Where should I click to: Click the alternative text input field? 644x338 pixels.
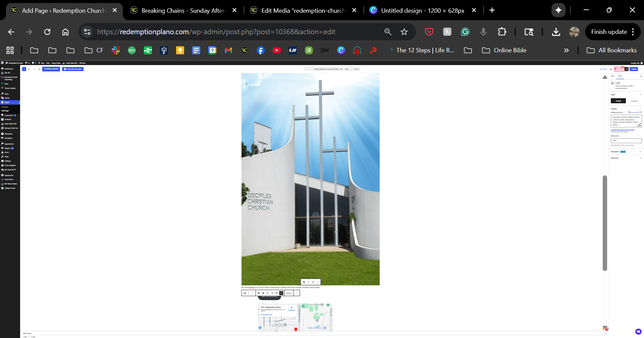tap(625, 121)
